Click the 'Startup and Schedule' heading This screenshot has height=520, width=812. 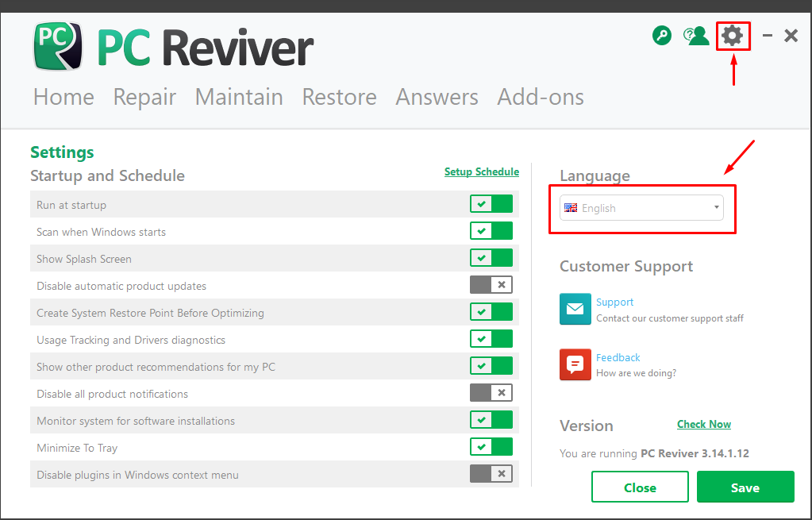[x=107, y=176]
